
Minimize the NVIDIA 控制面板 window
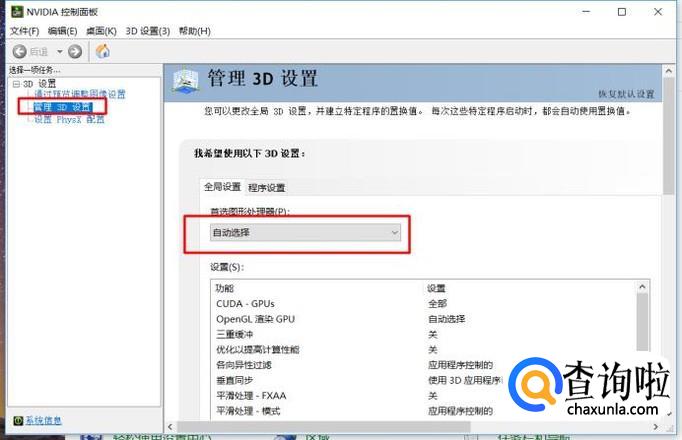[x=586, y=12]
